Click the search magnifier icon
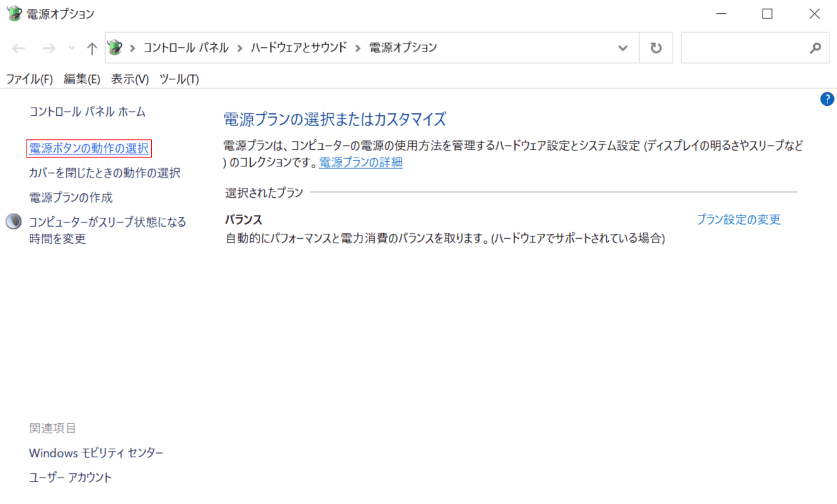Screen dimensions: 837x504 click(816, 48)
